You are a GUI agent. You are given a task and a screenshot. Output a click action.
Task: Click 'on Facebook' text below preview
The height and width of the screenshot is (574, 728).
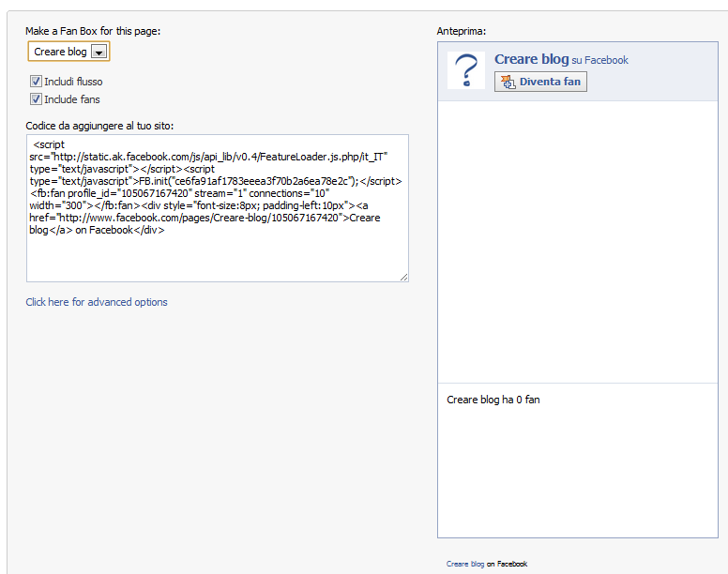pyautogui.click(x=507, y=564)
